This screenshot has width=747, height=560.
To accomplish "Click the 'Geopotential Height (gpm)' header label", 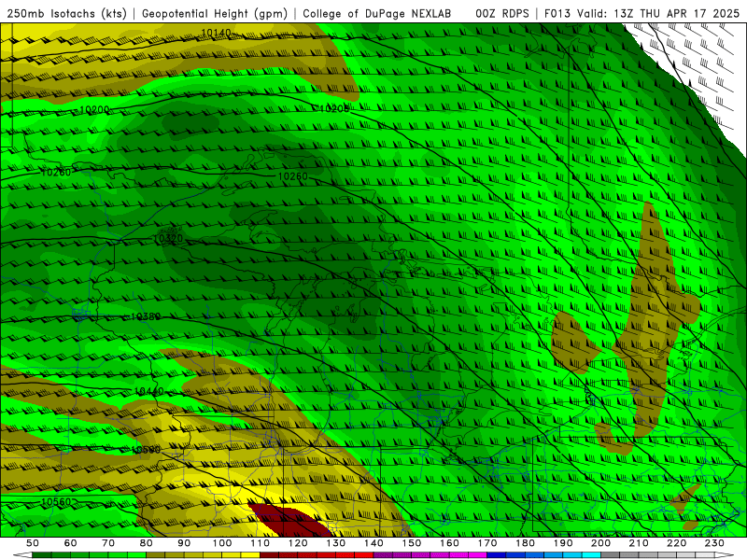I will click(x=215, y=14).
